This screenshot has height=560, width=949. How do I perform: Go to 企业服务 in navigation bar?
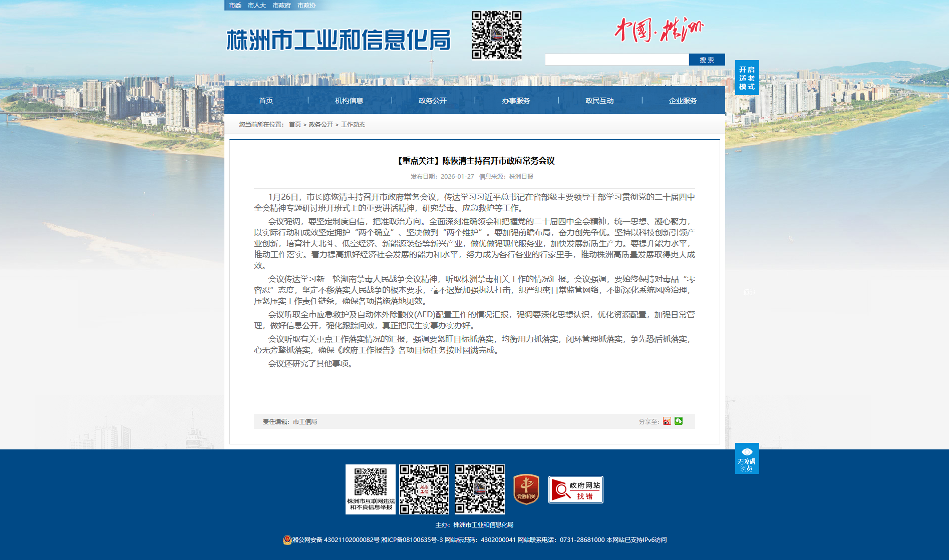click(683, 101)
